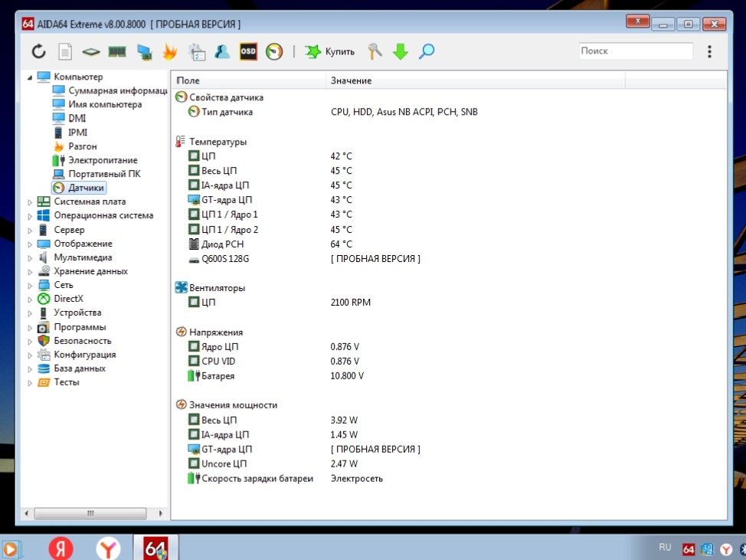Viewport: 746px width, 560px height.
Task: Click the memory module toolbar icon
Action: point(116,52)
